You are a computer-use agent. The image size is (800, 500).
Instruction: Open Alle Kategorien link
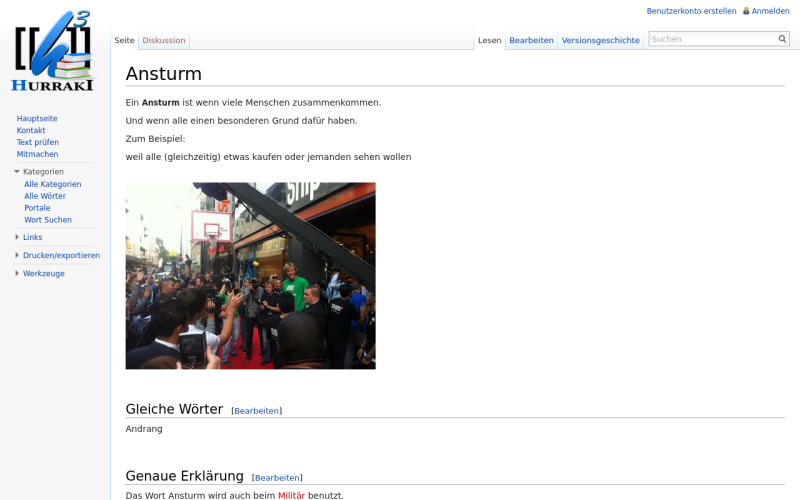[x=53, y=184]
